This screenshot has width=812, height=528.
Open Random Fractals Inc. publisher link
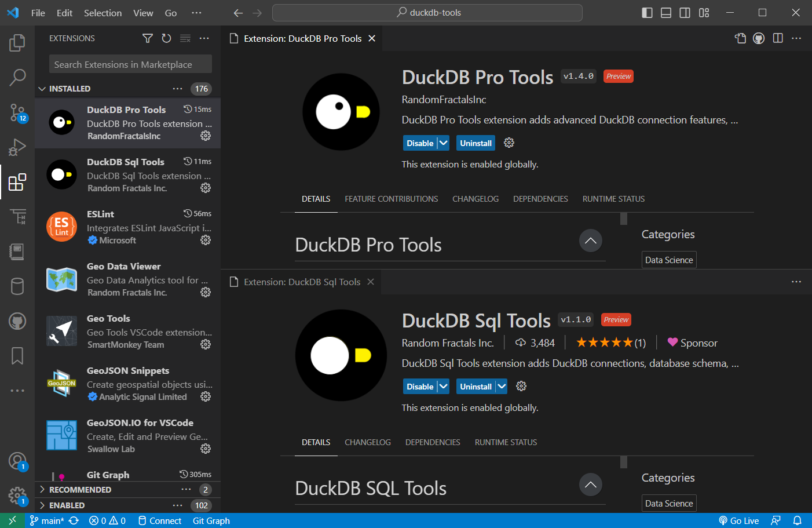click(x=448, y=343)
